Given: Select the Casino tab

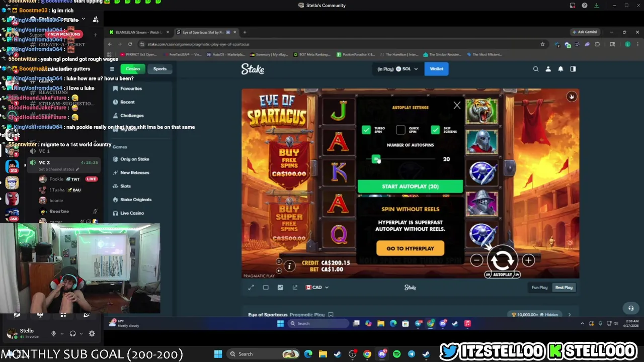Looking at the screenshot, I should 133,69.
